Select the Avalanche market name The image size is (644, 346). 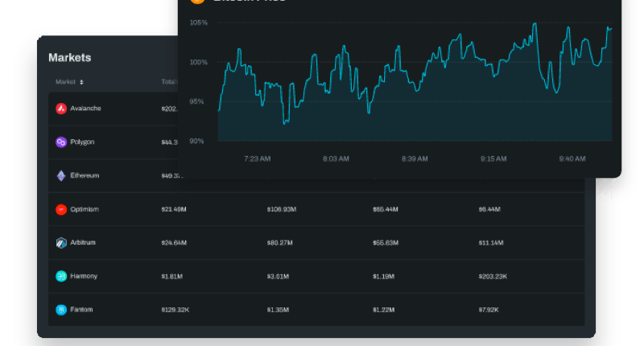point(85,109)
